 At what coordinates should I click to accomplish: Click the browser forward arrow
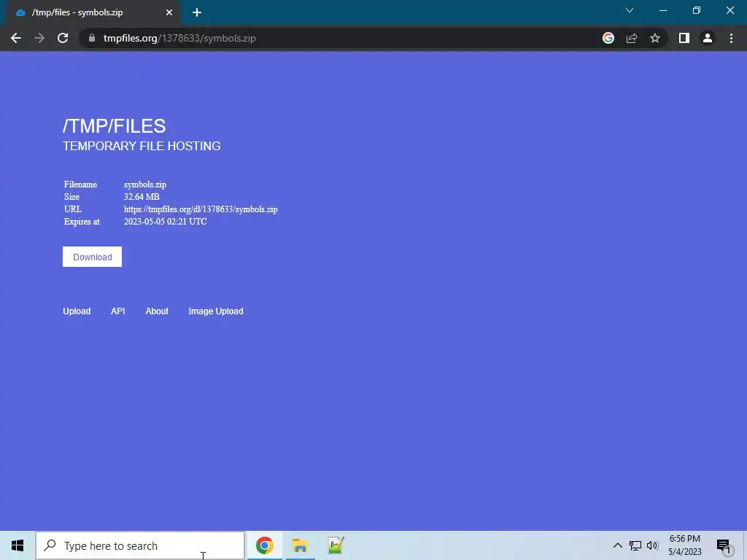point(39,38)
